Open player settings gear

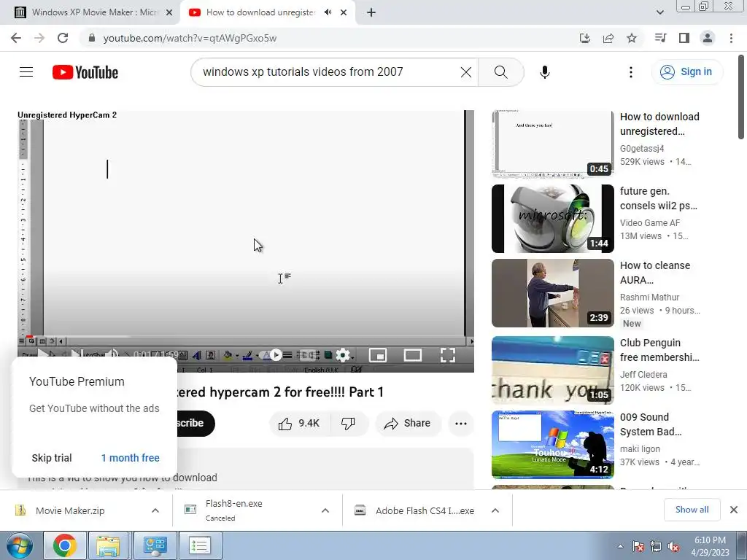coord(343,355)
